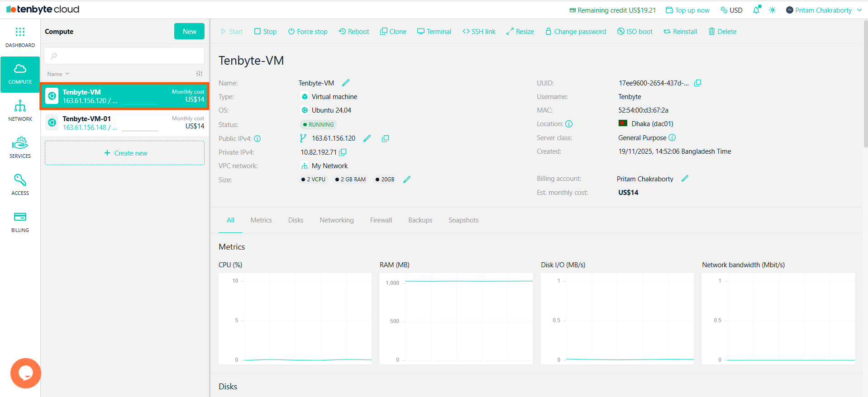Click the Disk I/O (MB/s) chart

pos(617,318)
